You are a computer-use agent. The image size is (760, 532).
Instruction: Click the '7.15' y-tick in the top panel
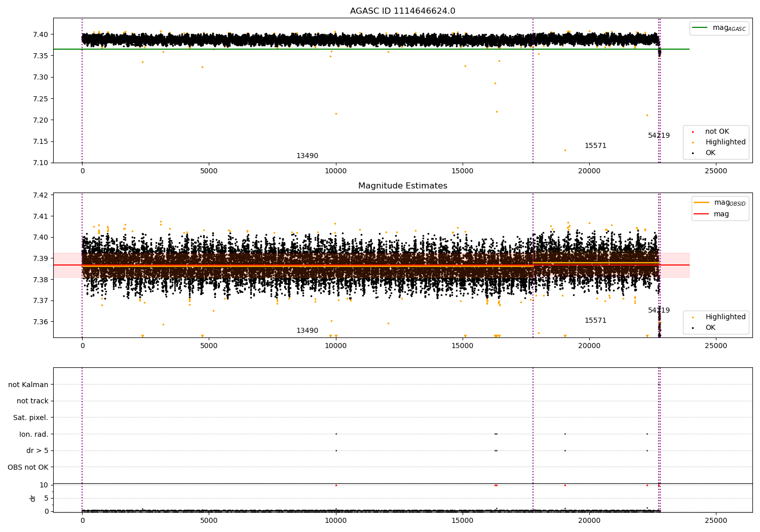(x=41, y=141)
